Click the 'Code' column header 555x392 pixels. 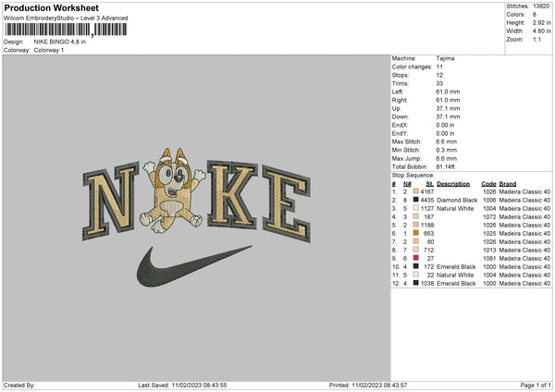[488, 184]
